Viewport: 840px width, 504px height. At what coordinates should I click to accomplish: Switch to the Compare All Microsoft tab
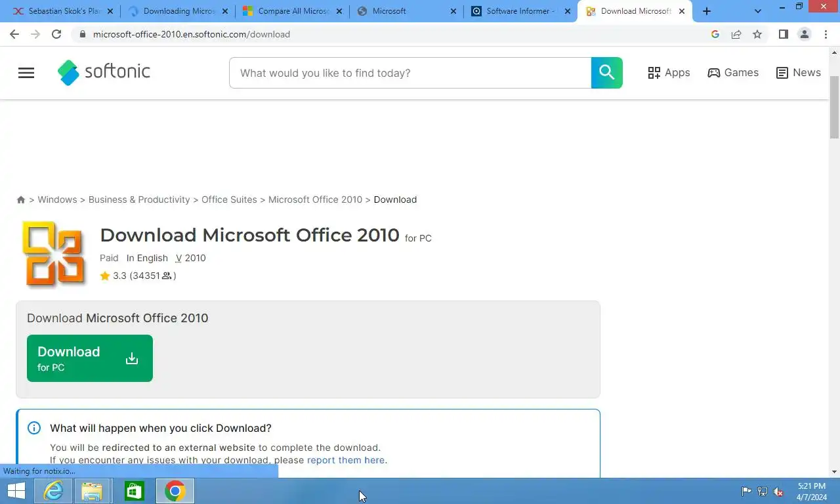(293, 11)
